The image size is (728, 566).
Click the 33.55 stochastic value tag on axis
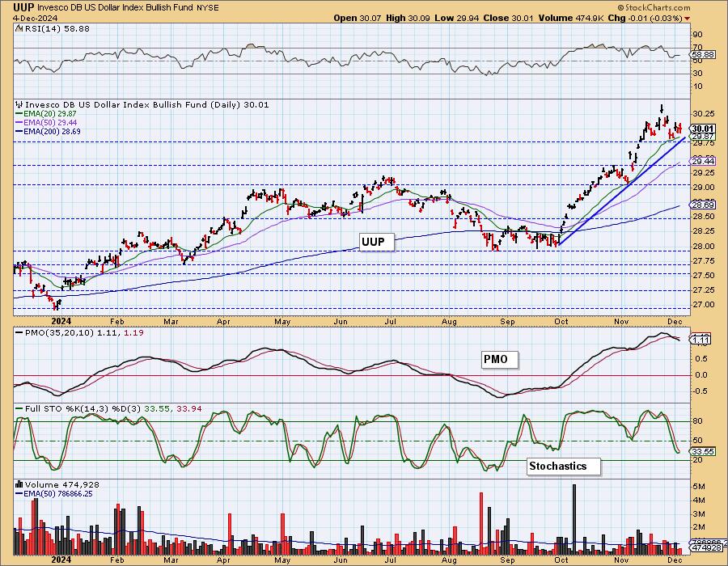[703, 451]
